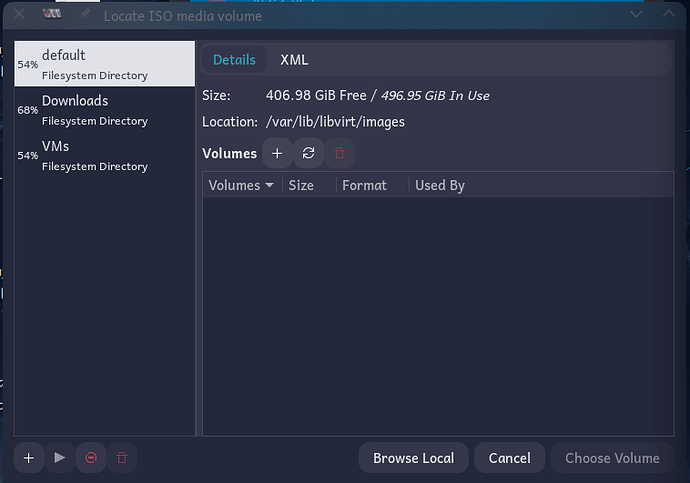Click the Used By column header
The width and height of the screenshot is (690, 483).
[x=440, y=185]
